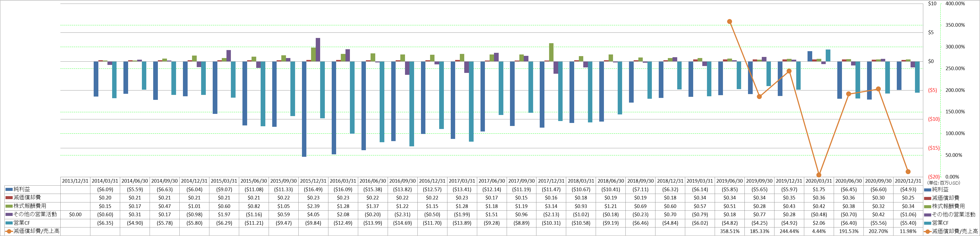
Task: Click the 株式報酬費用 row label in the data table
Action: pyautogui.click(x=30, y=206)
